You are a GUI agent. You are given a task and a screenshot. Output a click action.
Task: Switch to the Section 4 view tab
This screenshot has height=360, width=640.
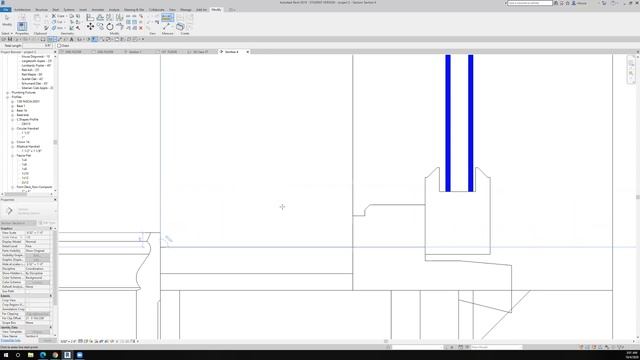(231, 52)
